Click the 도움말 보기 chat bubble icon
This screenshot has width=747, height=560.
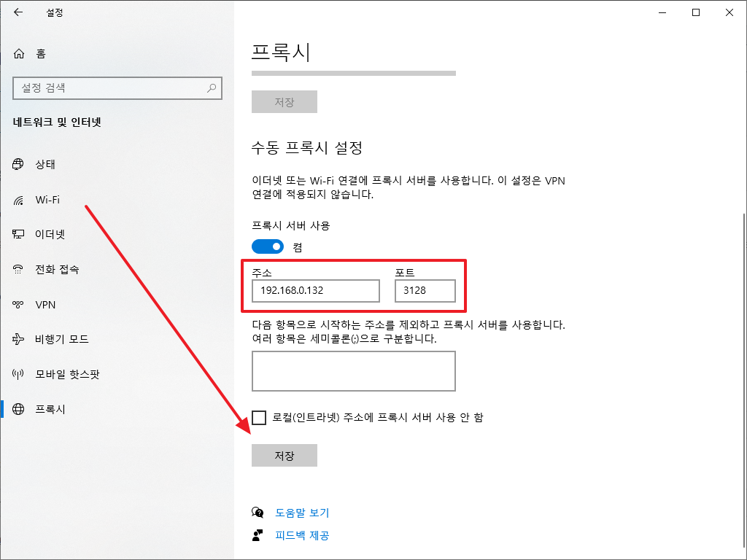click(258, 513)
